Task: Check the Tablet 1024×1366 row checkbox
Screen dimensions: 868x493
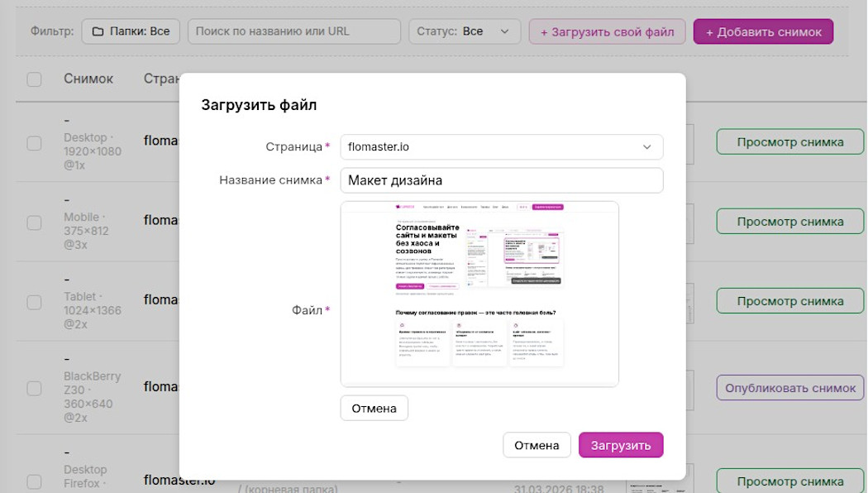Action: (x=33, y=301)
